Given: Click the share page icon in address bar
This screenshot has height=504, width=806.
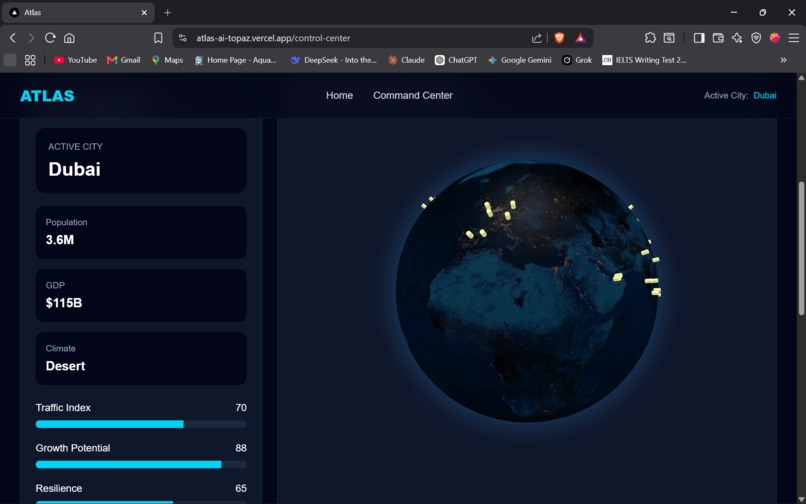Looking at the screenshot, I should 537,38.
